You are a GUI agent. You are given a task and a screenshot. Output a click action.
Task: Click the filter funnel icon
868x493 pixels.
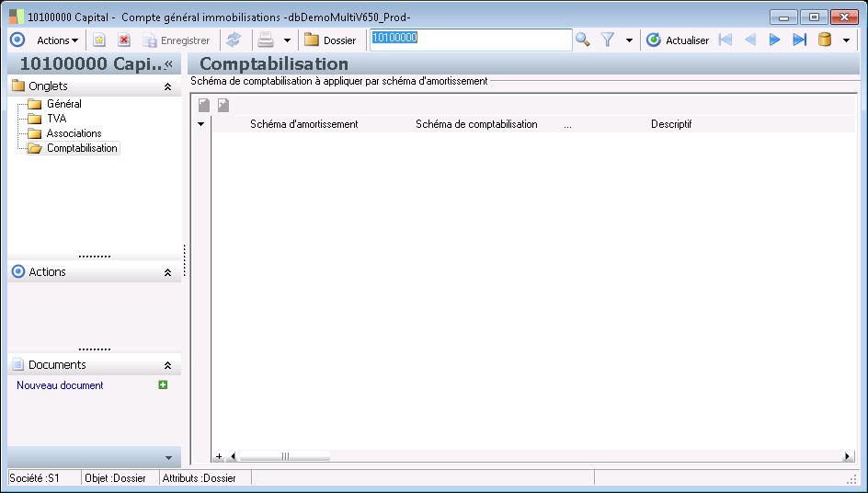[x=608, y=40]
